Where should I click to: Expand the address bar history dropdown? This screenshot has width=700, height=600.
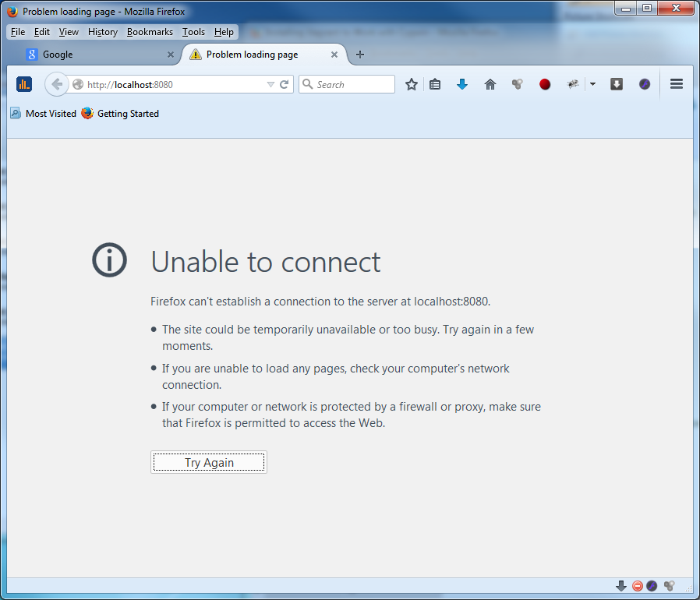click(x=270, y=84)
